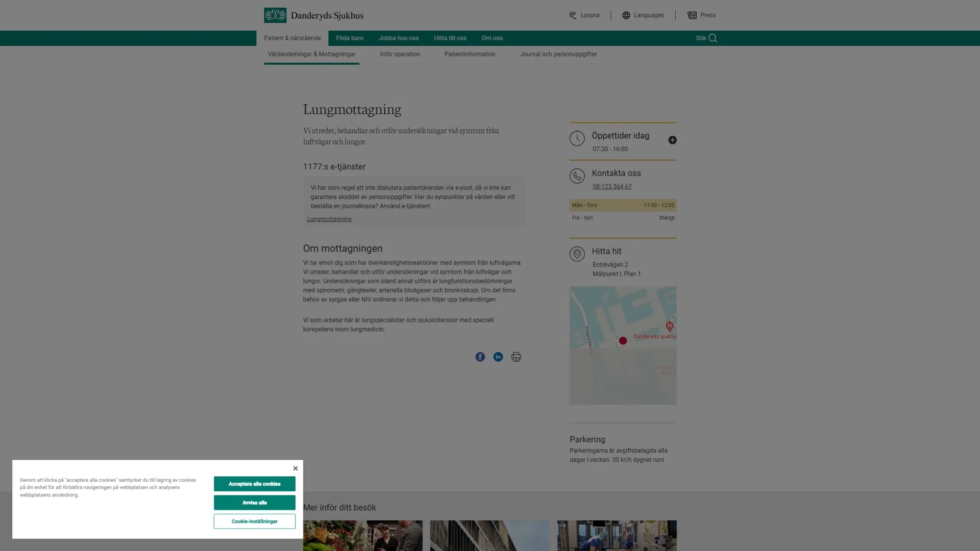Select Inför operation tab
Screen dimensions: 980x551
coord(400,55)
